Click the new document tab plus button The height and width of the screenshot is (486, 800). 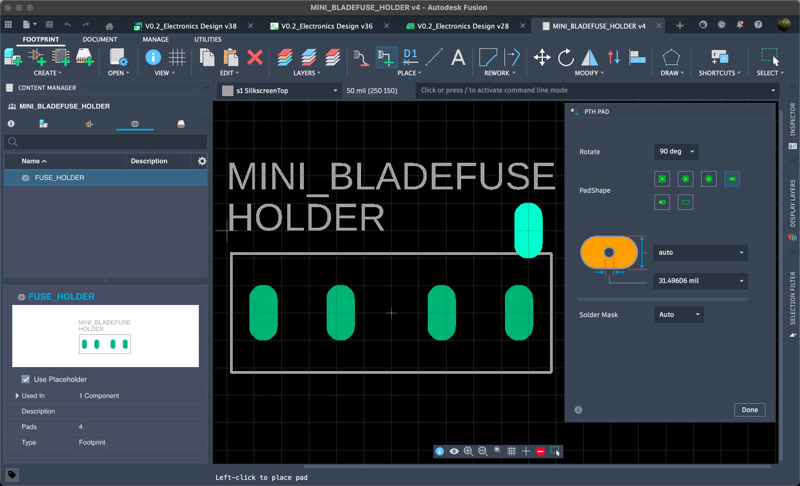tap(680, 25)
